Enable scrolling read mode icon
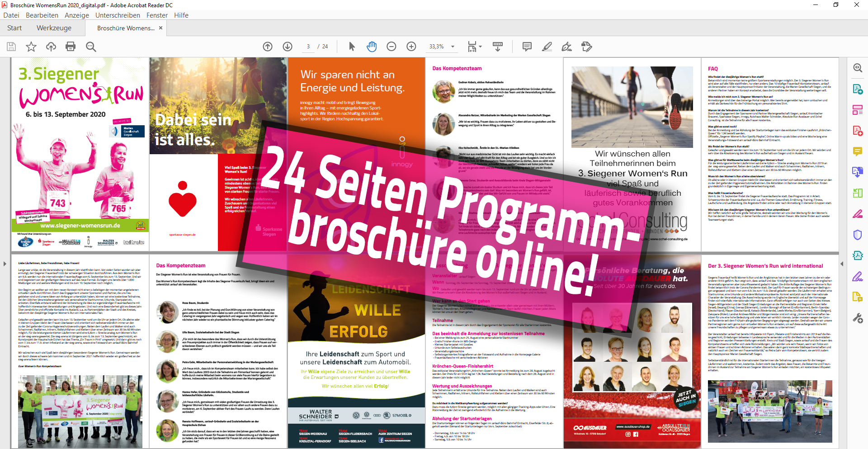868x449 pixels. (x=498, y=47)
